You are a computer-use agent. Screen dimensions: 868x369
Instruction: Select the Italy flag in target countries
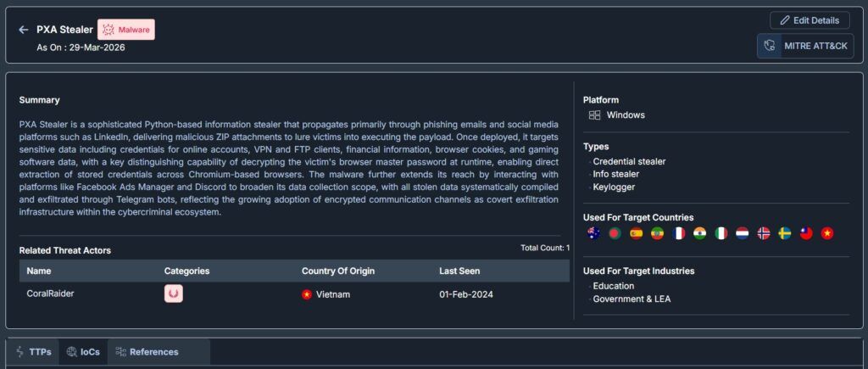[x=721, y=233]
